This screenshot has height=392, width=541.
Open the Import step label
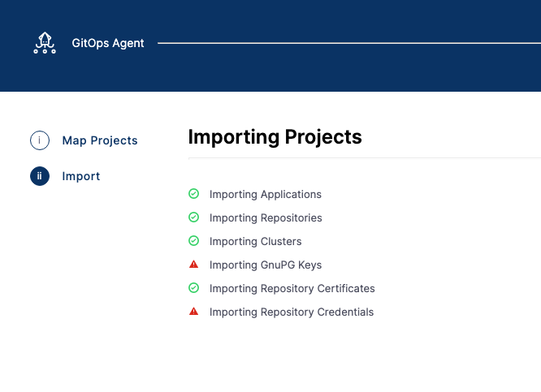tap(81, 176)
